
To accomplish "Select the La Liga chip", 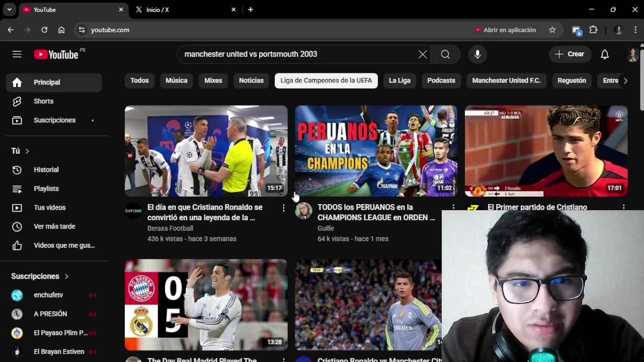I will (399, 80).
